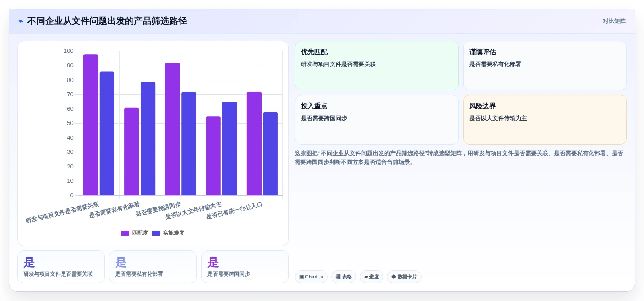Viewport: 644px width, 301px height.
Task: Click the title 不同企业从文件问题出发的产品筛选路径
Action: pos(107,21)
